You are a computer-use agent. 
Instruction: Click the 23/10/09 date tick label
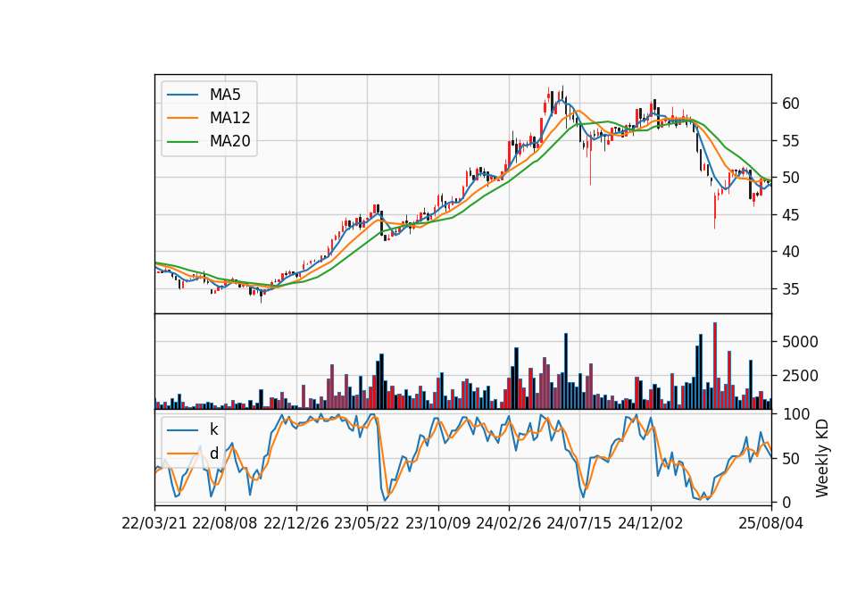[x=437, y=523]
